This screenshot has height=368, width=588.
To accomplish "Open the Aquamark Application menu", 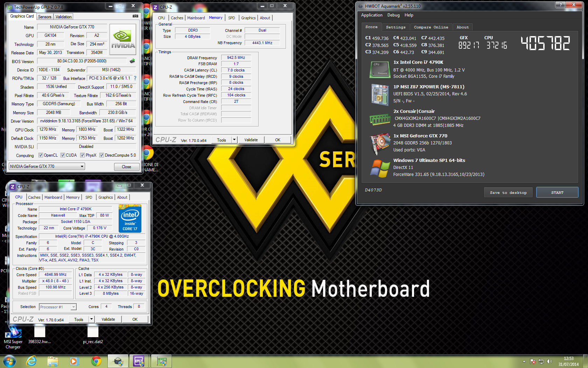I will pyautogui.click(x=372, y=15).
